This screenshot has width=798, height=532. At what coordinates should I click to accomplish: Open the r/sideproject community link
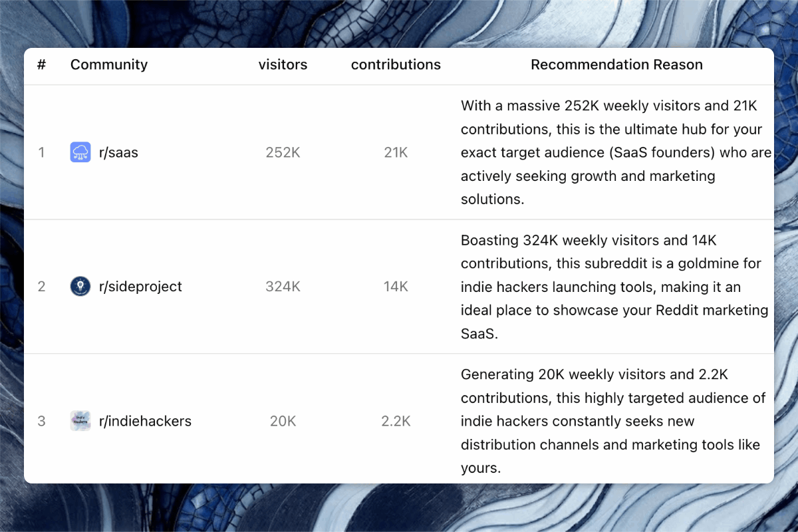(140, 287)
